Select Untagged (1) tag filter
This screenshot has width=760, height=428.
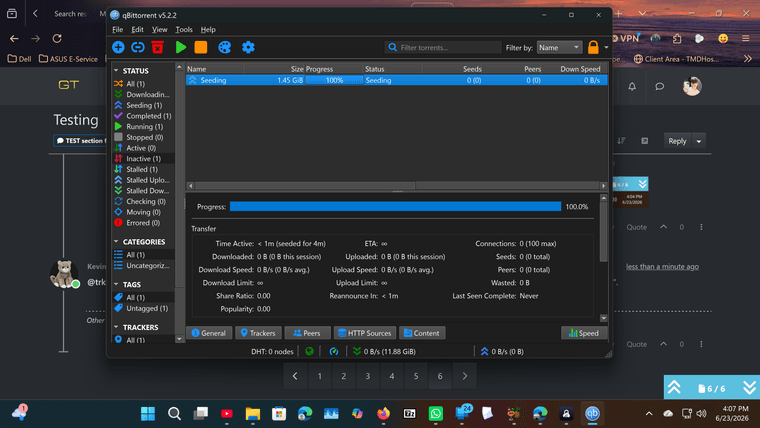[x=143, y=308]
